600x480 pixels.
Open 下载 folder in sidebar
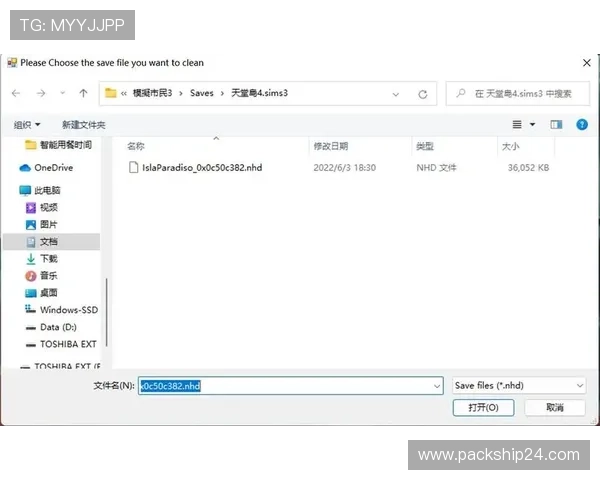pos(41,259)
